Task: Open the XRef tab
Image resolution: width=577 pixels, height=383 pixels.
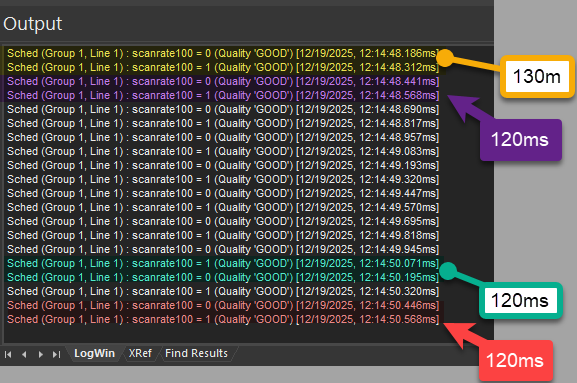Action: tap(140, 353)
